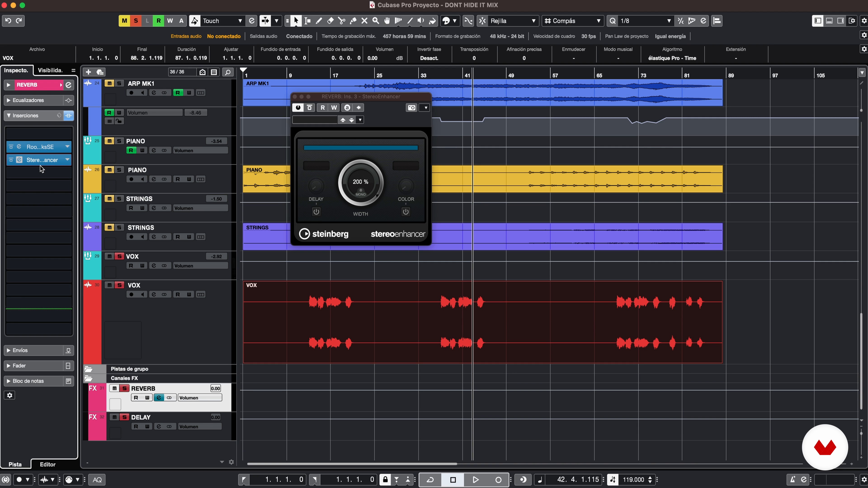The image size is (868, 488).
Task: Click the transport Stop button
Action: [x=453, y=480]
